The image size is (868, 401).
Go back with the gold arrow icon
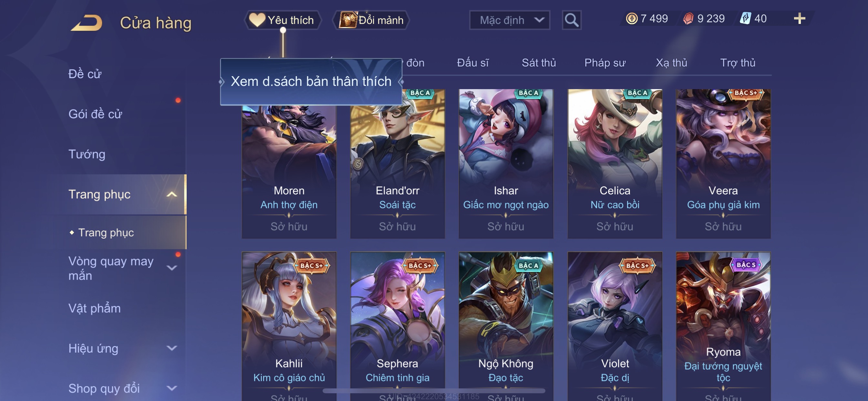(x=86, y=23)
